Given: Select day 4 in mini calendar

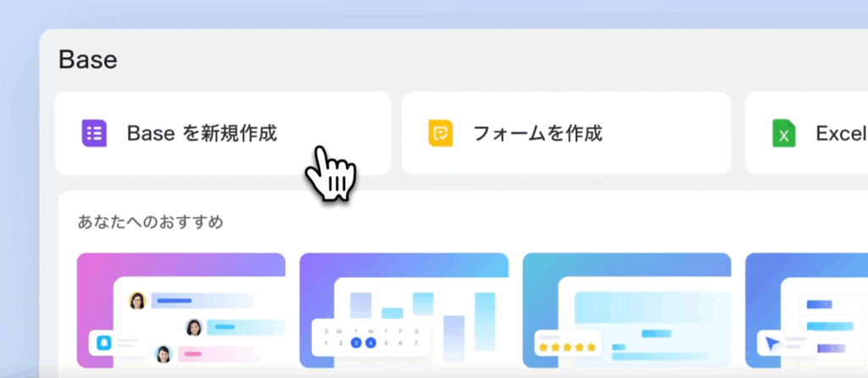Looking at the screenshot, I should point(371,343).
